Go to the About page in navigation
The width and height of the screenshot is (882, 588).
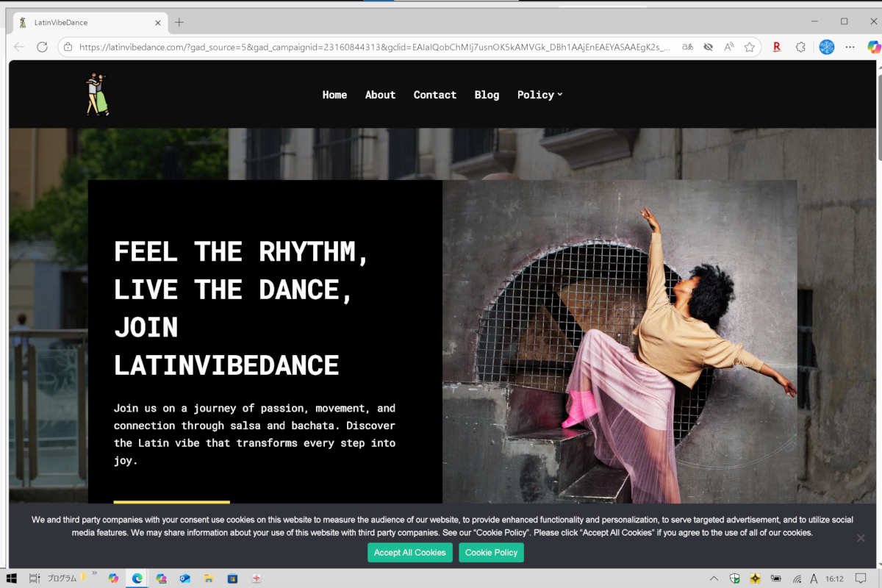pos(380,95)
